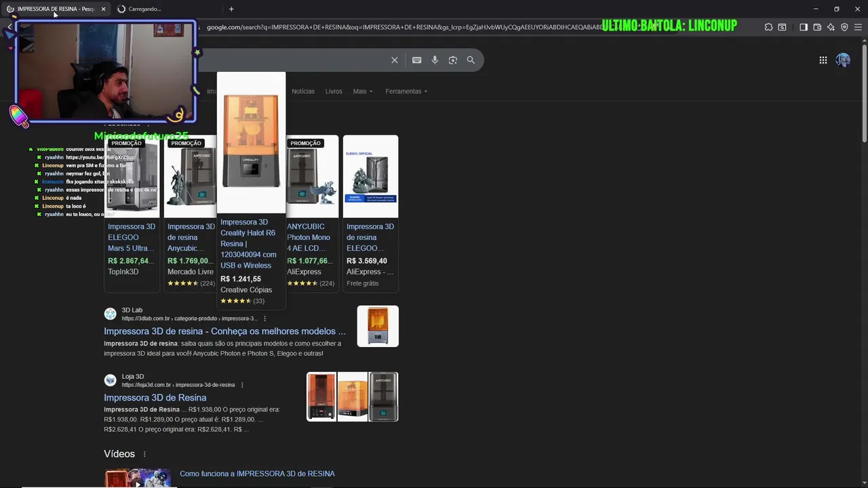This screenshot has height=488, width=868.
Task: Expand the Ferramentas dropdown
Action: click(406, 91)
